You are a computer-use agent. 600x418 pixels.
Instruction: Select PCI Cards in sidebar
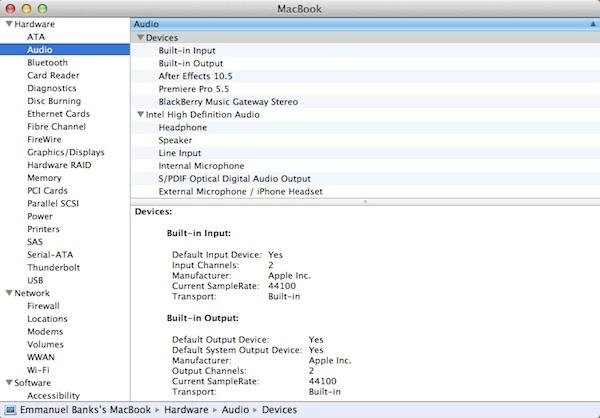(47, 191)
